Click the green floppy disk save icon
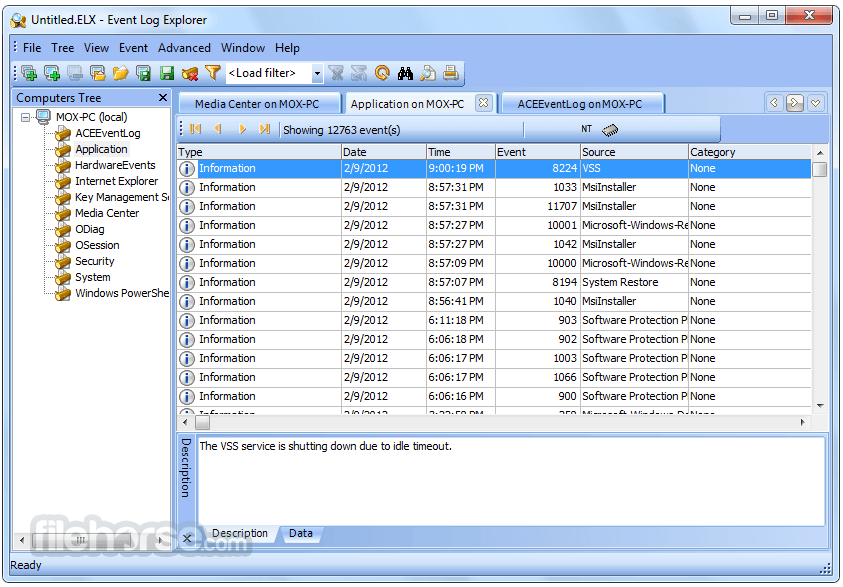Image resolution: width=843 pixels, height=587 pixels. pyautogui.click(x=167, y=73)
